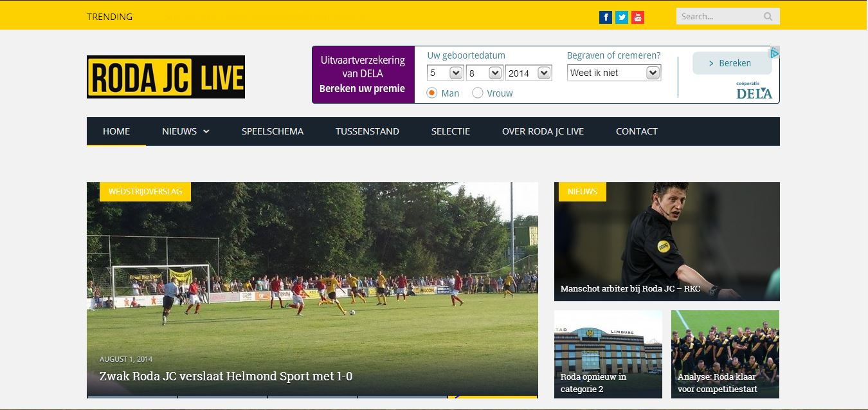Image resolution: width=868 pixels, height=410 pixels.
Task: Open the Facebook page icon
Action: pyautogui.click(x=606, y=17)
